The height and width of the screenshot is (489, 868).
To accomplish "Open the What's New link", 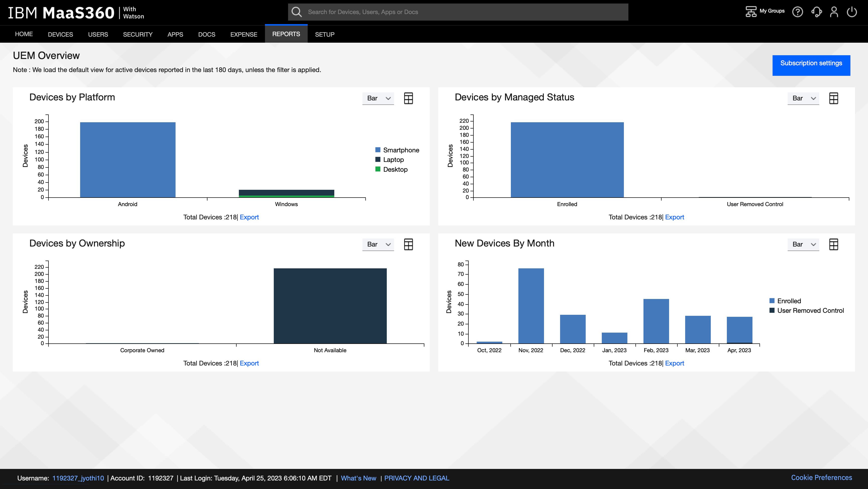I will point(358,478).
